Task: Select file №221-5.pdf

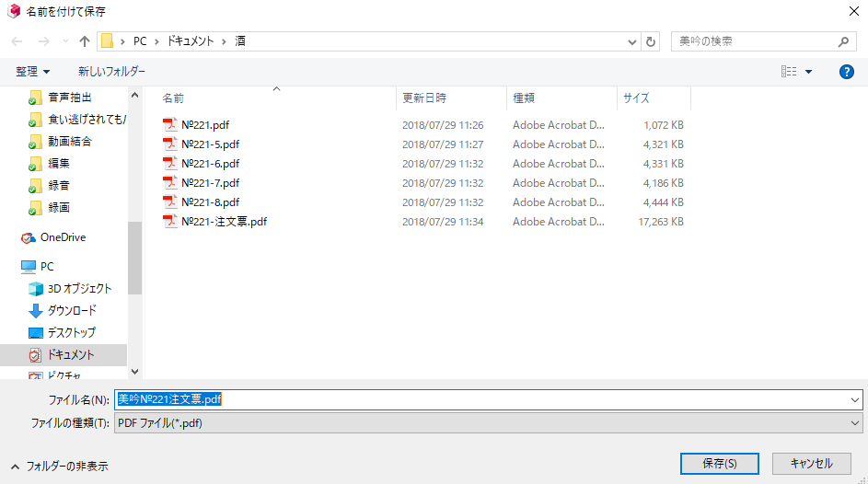Action: pos(211,144)
